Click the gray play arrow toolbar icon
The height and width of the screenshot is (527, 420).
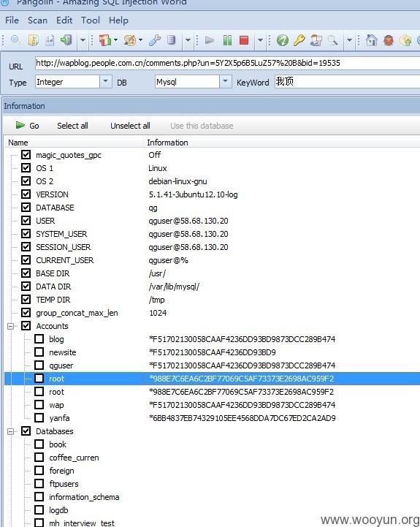click(210, 40)
